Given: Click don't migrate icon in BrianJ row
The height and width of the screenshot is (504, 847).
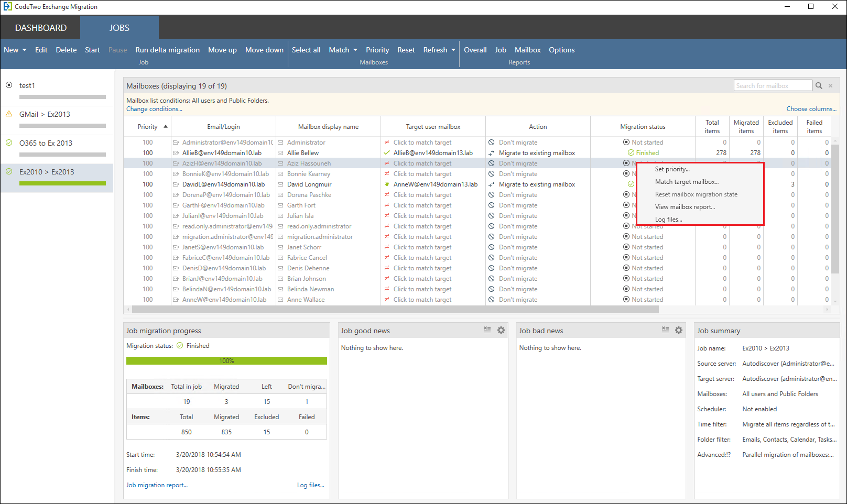Looking at the screenshot, I should pyautogui.click(x=492, y=279).
